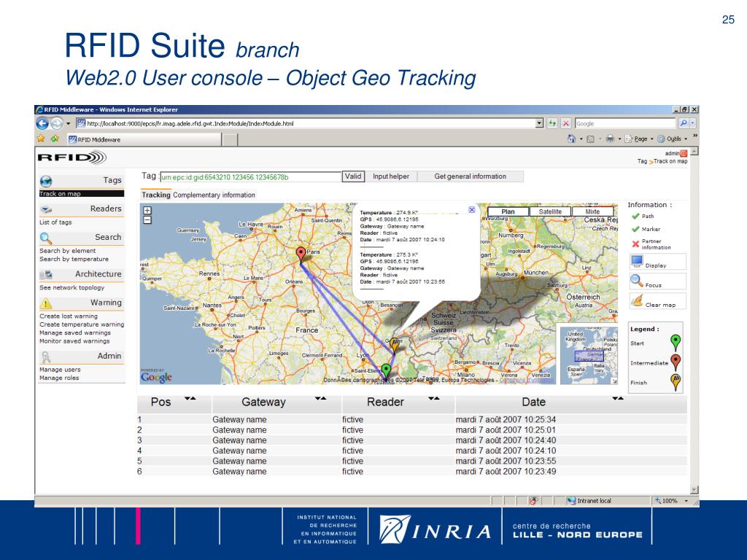
Task: Click the browser Forward arrow button
Action: [57, 123]
